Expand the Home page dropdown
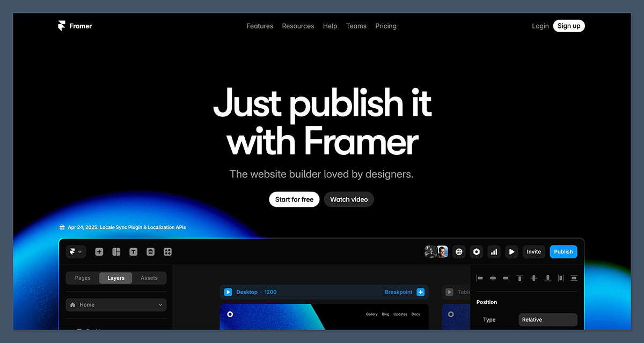This screenshot has width=644, height=343. coord(116,305)
